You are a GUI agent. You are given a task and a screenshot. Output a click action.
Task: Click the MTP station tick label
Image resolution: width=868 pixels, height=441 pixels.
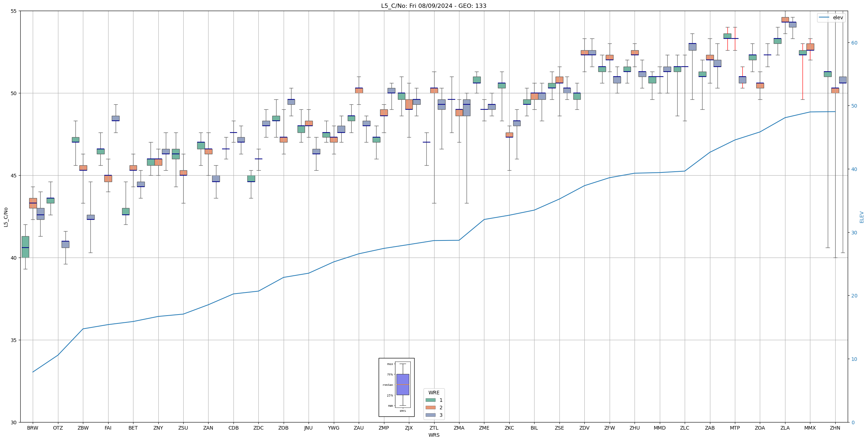[735, 428]
